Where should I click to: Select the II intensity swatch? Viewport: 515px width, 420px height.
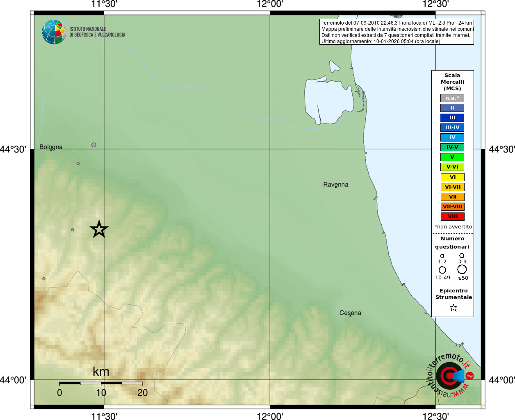452,108
